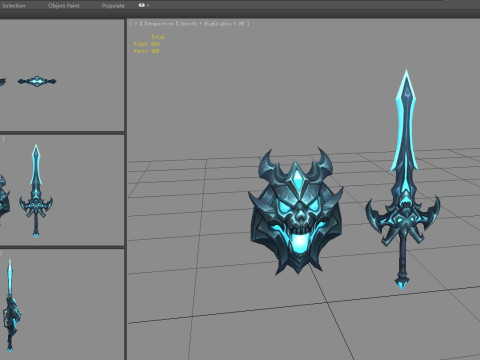This screenshot has width=480, height=360.
Task: Click the yellow Verts statistic text
Action: click(146, 51)
